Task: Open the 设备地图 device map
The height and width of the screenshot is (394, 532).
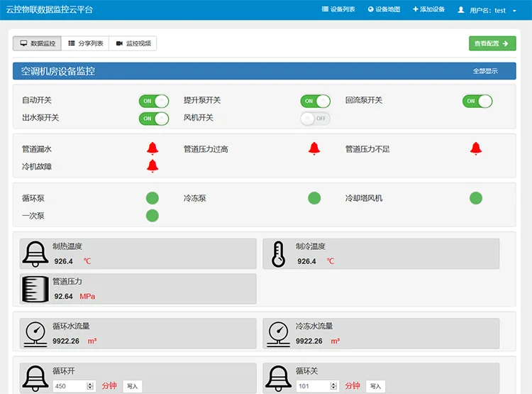Action: coord(384,9)
